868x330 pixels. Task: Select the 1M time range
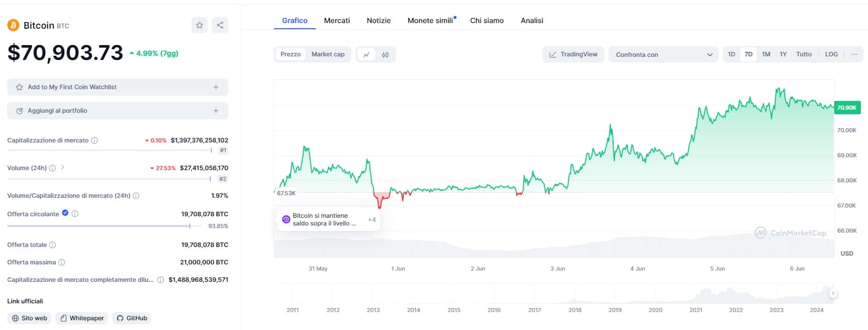(766, 54)
